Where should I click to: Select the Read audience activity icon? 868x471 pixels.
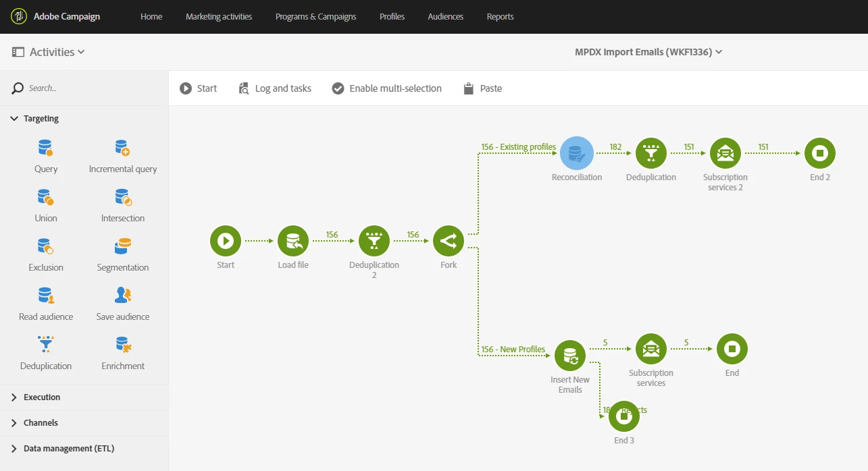[46, 296]
